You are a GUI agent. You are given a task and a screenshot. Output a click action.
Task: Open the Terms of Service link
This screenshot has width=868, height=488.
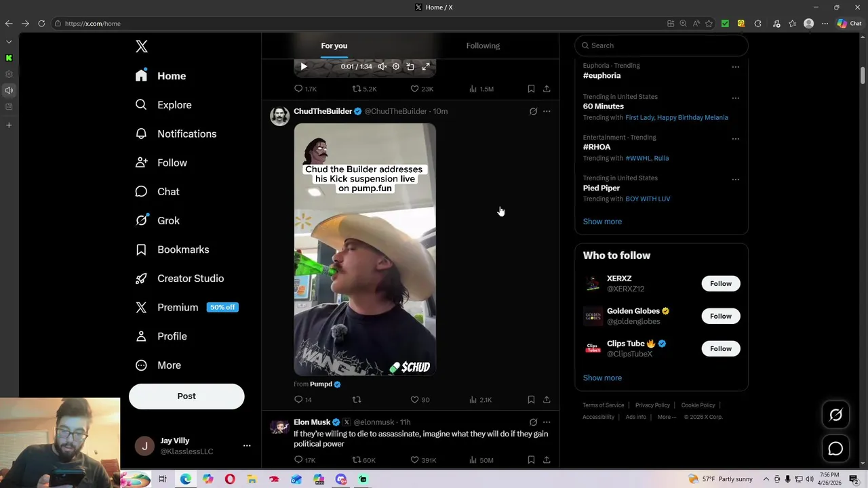[x=604, y=405]
